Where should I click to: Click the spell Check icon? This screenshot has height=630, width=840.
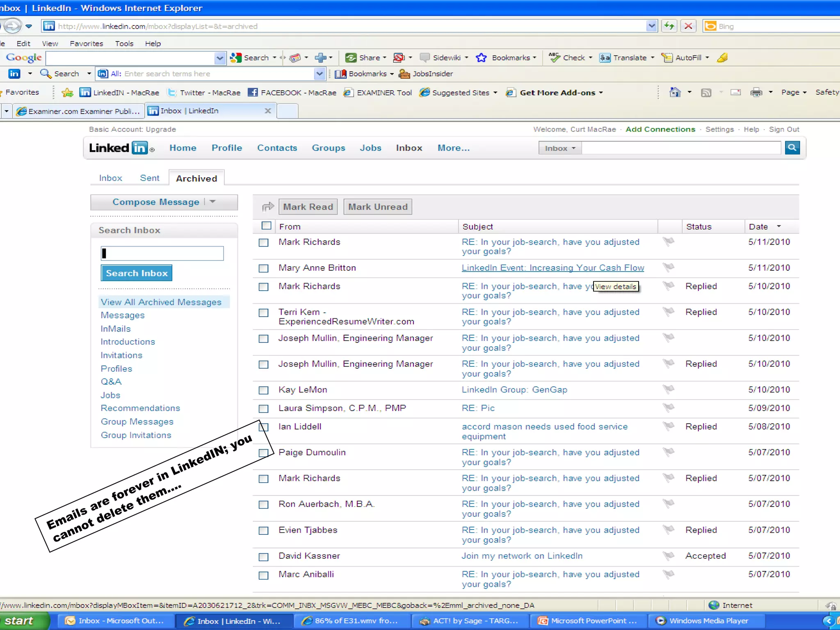tap(554, 57)
